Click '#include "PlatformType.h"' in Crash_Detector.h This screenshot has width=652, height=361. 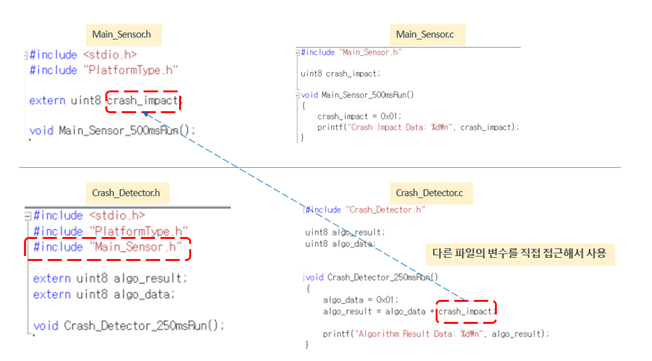(x=111, y=231)
